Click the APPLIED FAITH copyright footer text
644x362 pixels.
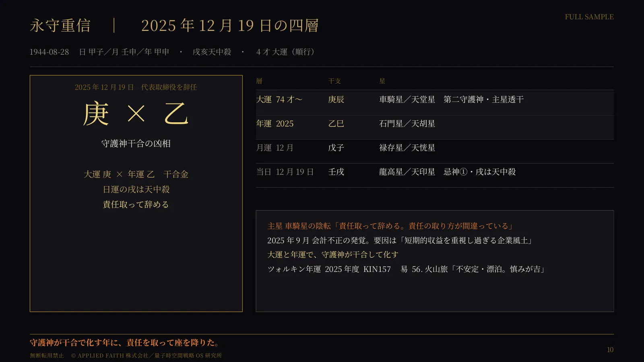coord(147,356)
